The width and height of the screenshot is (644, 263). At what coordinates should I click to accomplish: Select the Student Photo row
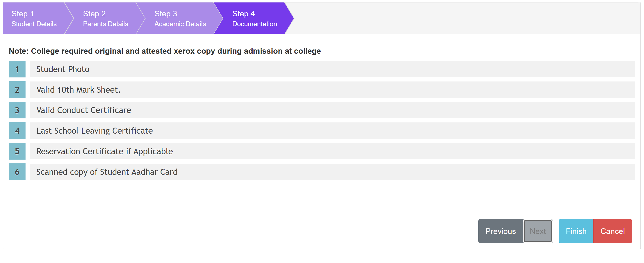coord(332,69)
